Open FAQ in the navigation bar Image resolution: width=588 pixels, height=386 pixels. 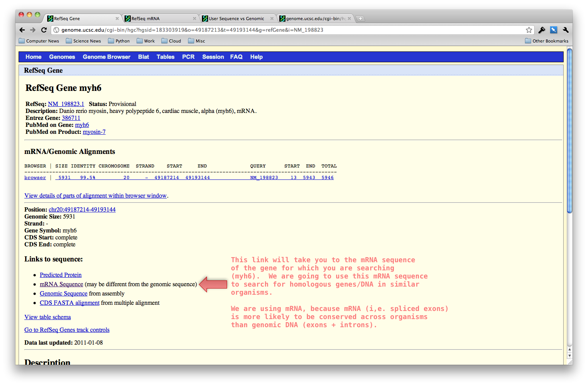(x=236, y=57)
